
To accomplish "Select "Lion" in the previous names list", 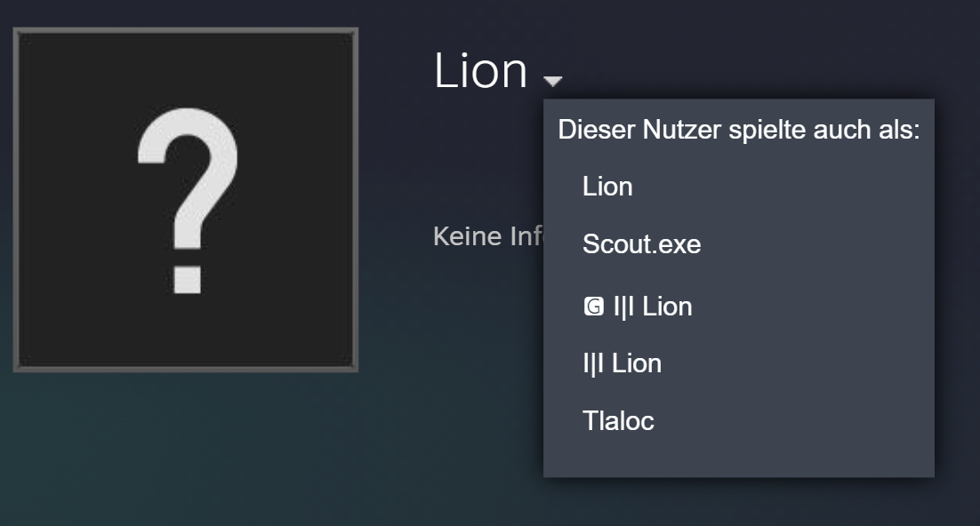I will (x=607, y=187).
